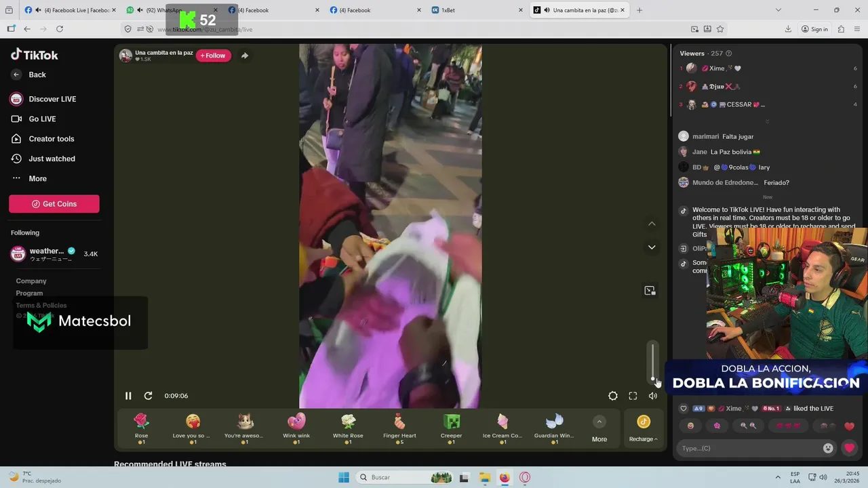Send pink flower quick reaction
Viewport: 868px width, 488px height.
[717, 426]
